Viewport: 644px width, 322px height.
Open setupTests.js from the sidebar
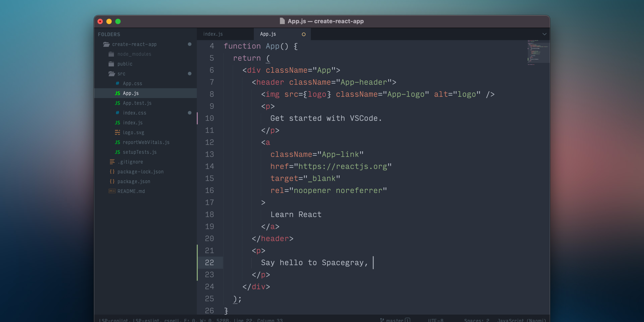coord(140,152)
